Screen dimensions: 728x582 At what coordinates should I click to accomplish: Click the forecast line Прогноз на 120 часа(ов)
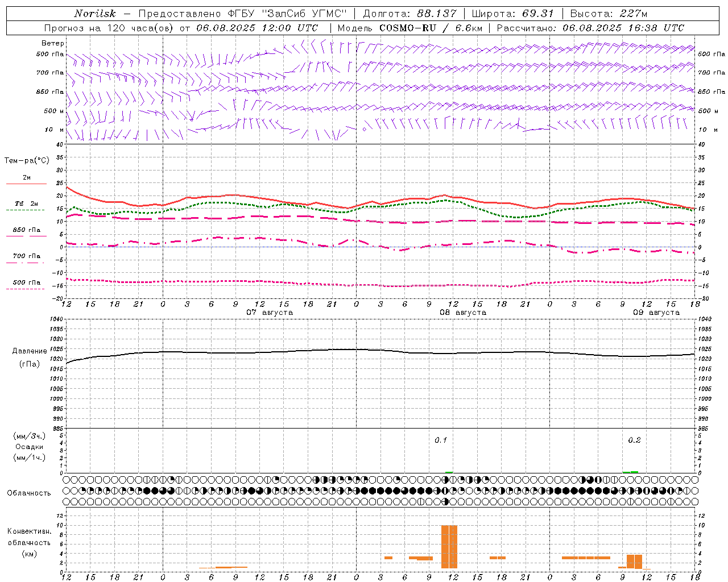(x=109, y=28)
